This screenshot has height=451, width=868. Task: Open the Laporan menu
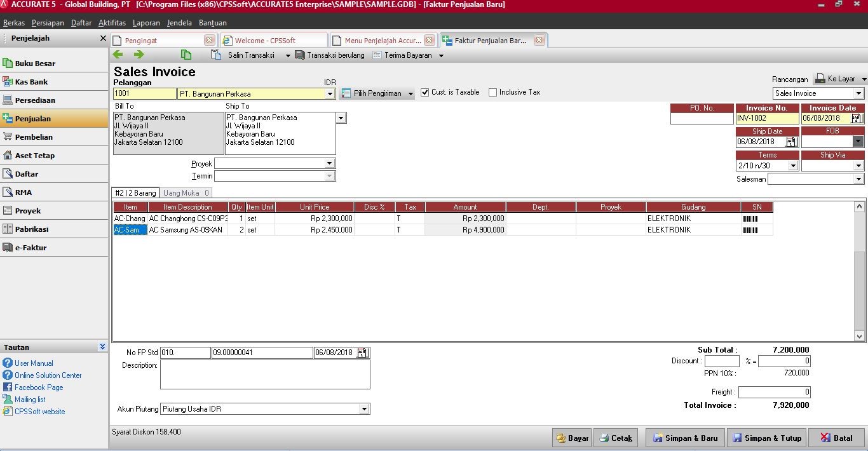[146, 23]
